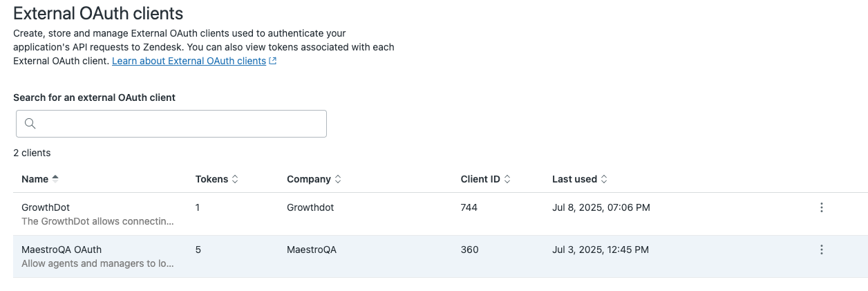Image resolution: width=868 pixels, height=291 pixels.
Task: Click the Tokens column sort icon
Action: 235,179
